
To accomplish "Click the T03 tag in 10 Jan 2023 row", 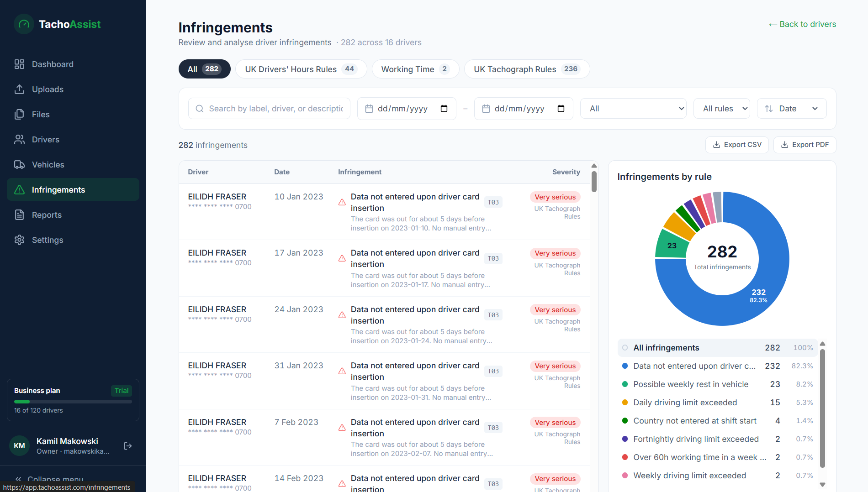I will point(493,202).
